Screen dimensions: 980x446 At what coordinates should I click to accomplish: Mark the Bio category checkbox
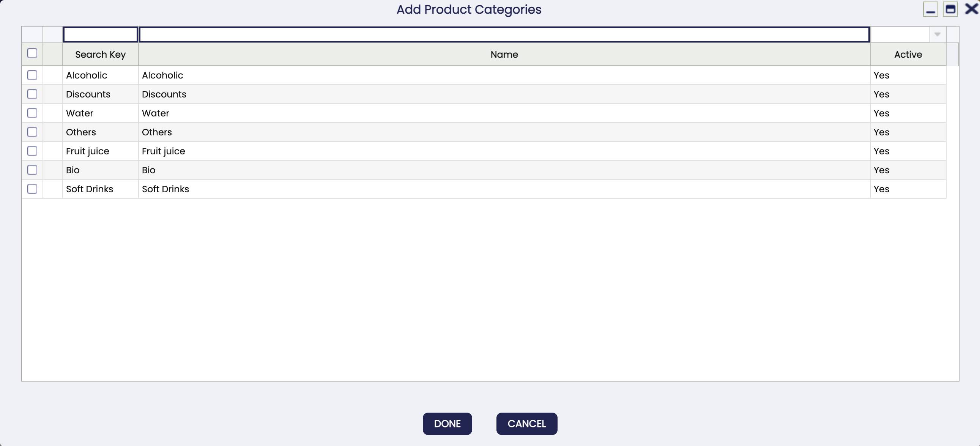pyautogui.click(x=32, y=170)
